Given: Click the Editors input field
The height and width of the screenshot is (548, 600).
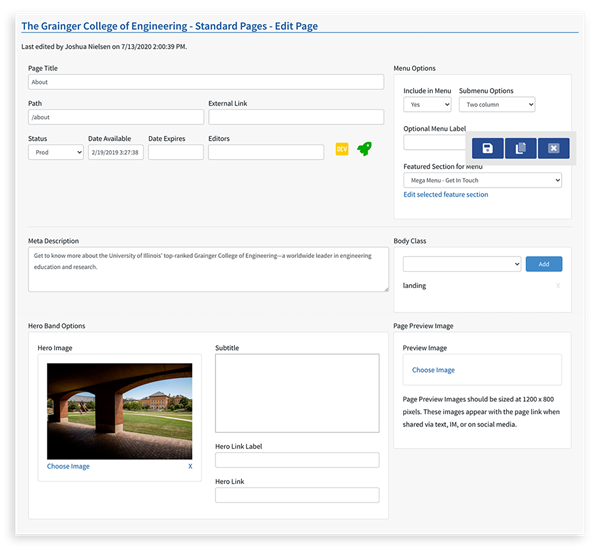Looking at the screenshot, I should (266, 152).
